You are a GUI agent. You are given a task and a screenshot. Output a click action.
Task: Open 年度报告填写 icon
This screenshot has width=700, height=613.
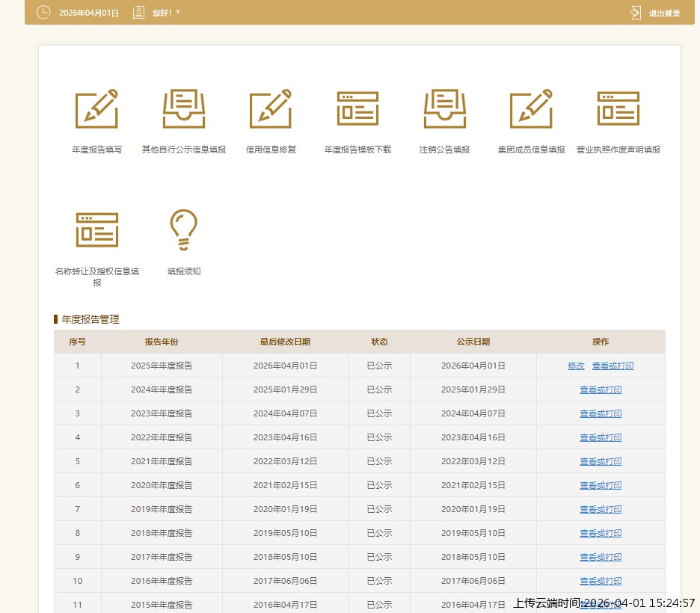pyautogui.click(x=96, y=109)
